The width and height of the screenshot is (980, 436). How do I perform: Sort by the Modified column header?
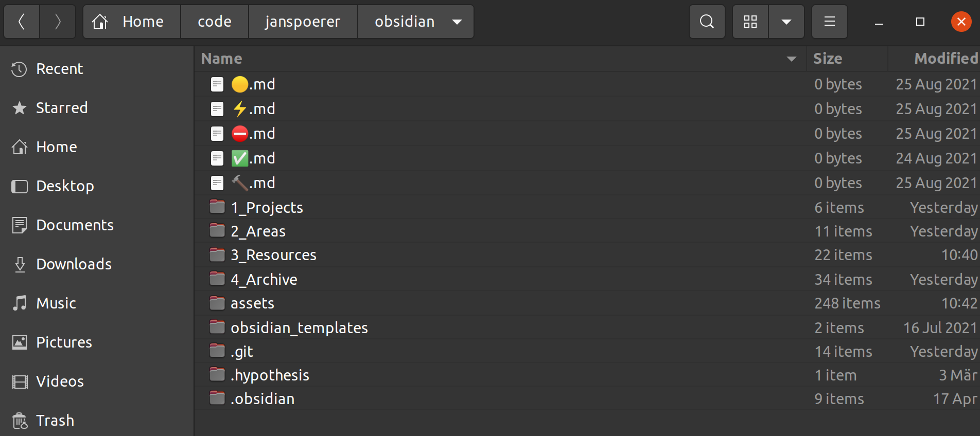946,59
